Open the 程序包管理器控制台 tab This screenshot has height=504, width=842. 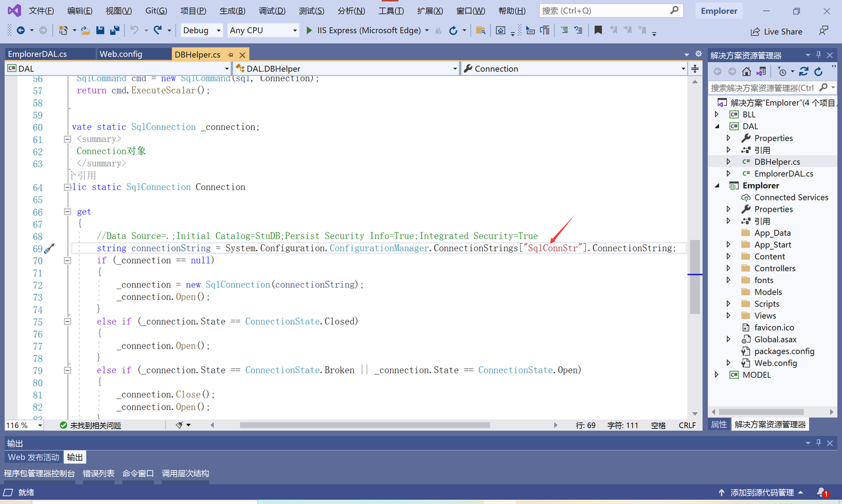(x=39, y=474)
